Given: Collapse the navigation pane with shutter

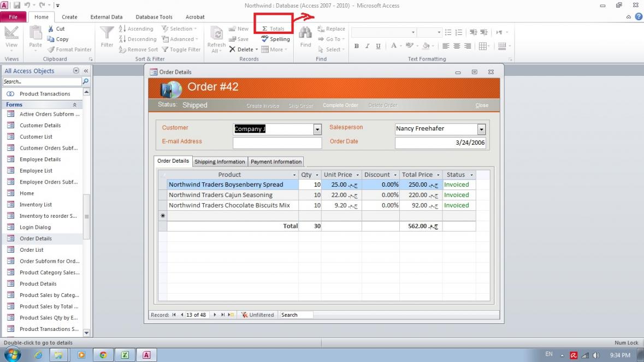Looking at the screenshot, I should 86,70.
